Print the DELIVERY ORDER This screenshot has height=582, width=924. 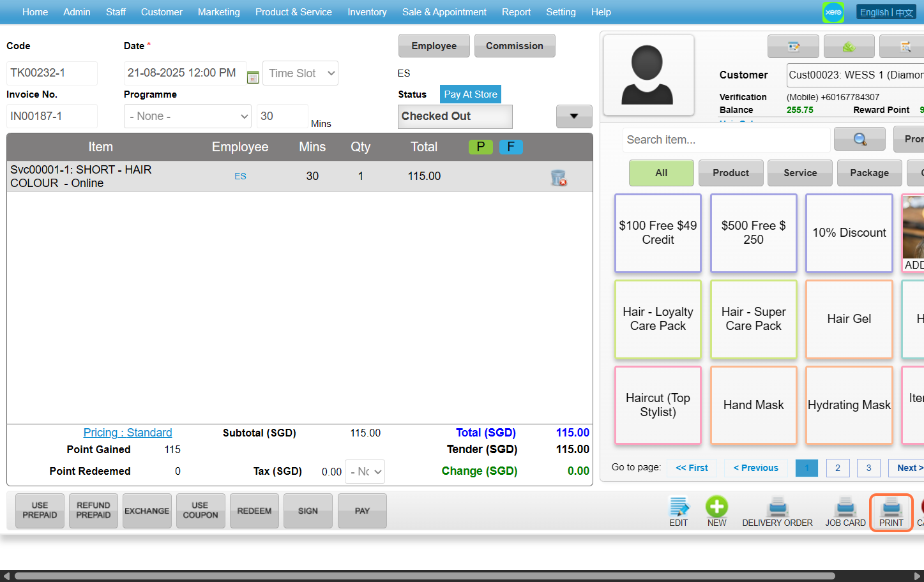(777, 508)
